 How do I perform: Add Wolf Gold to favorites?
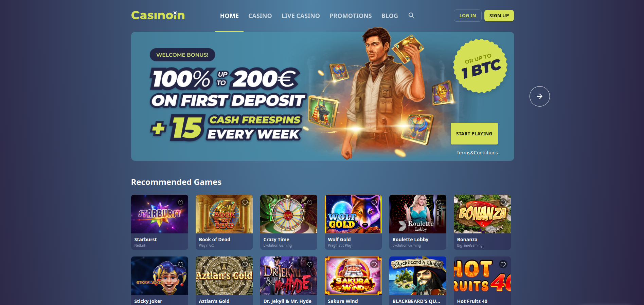(x=374, y=203)
